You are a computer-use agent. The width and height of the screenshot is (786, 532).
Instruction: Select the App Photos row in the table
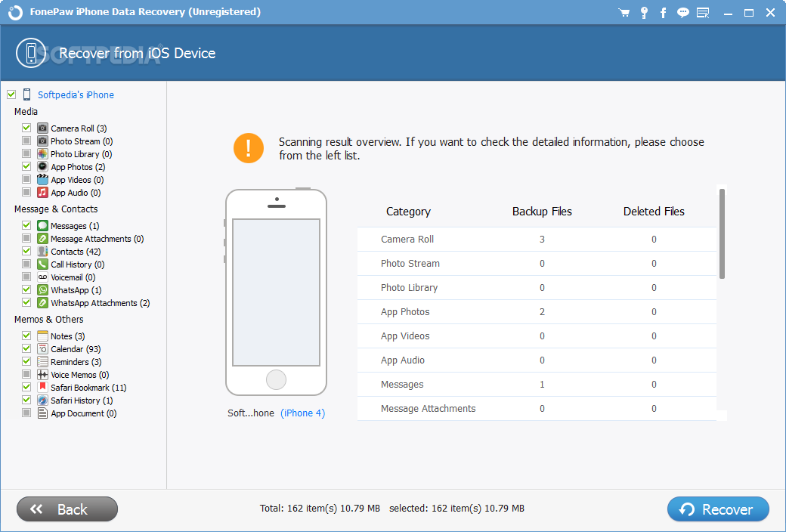[x=537, y=312]
